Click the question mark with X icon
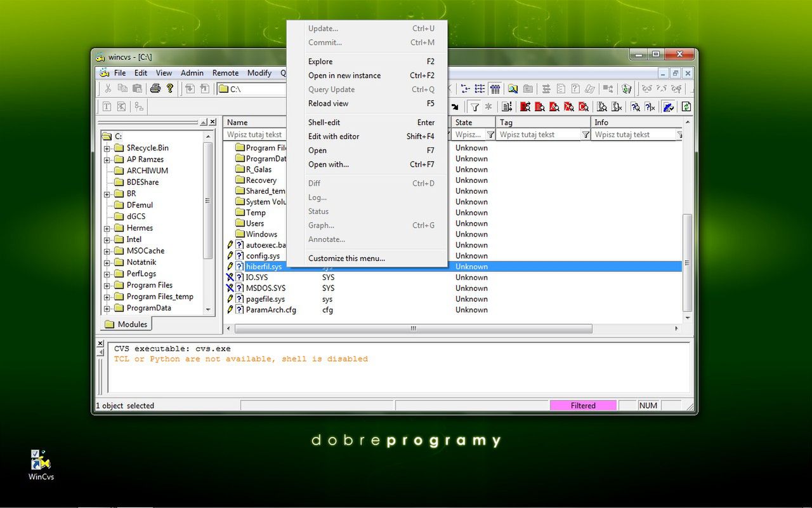812x508 pixels. coord(650,107)
